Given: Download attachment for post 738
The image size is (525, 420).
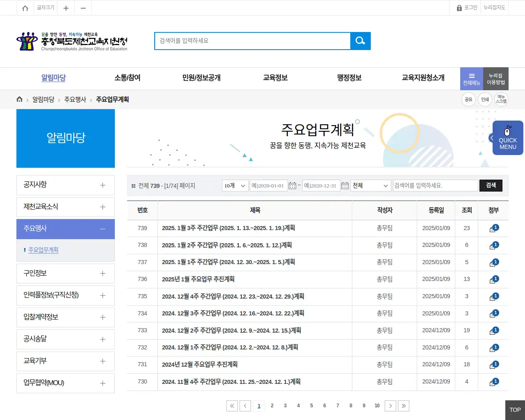Looking at the screenshot, I should pos(494,245).
